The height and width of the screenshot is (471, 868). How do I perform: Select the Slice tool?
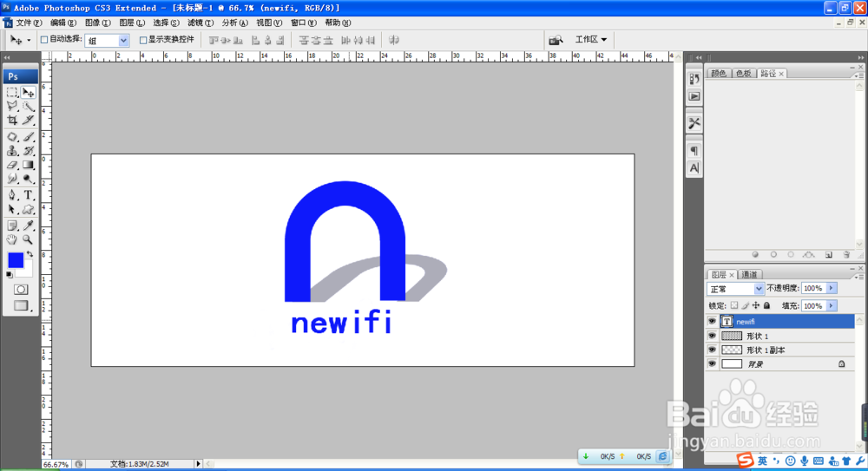pos(29,120)
